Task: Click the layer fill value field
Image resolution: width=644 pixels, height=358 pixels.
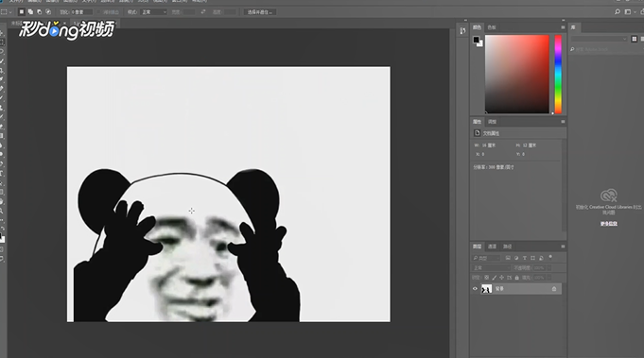Action: click(539, 278)
